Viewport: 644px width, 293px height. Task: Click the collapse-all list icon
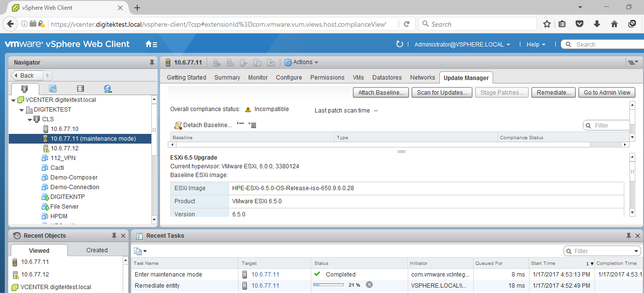click(241, 125)
